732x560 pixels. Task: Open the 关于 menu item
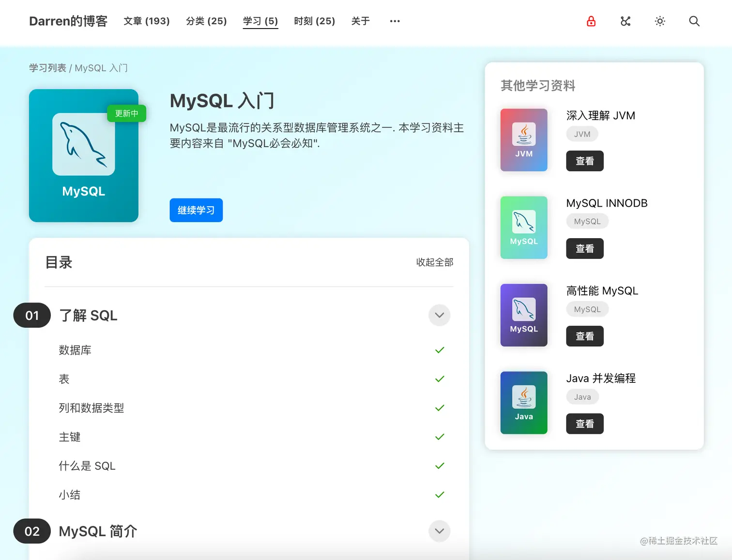(361, 21)
